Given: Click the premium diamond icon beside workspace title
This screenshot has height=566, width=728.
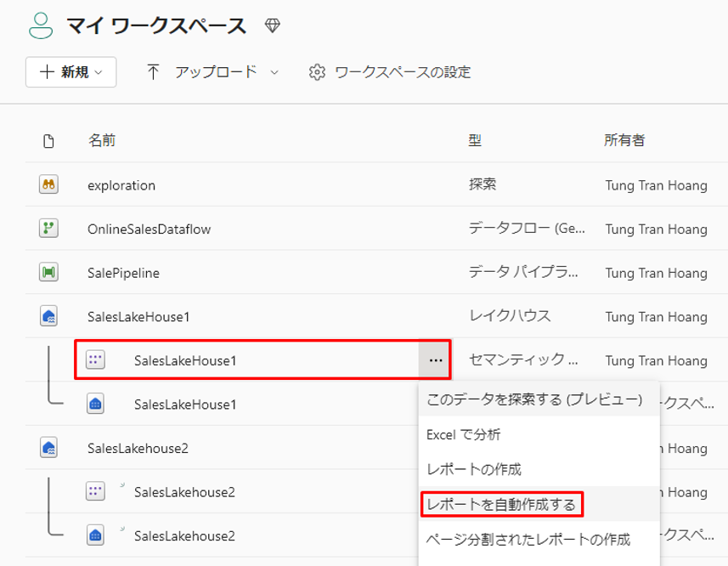Looking at the screenshot, I should (x=272, y=26).
